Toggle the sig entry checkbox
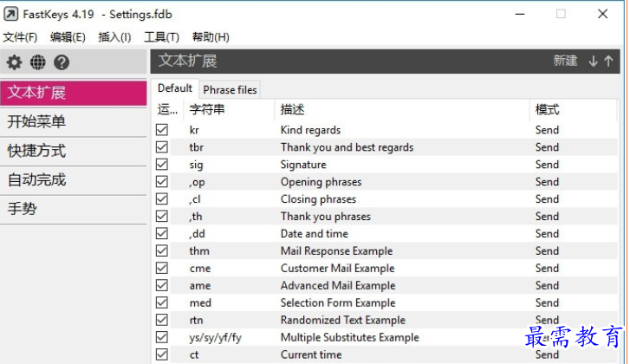Image resolution: width=630 pixels, height=364 pixels. click(x=162, y=165)
